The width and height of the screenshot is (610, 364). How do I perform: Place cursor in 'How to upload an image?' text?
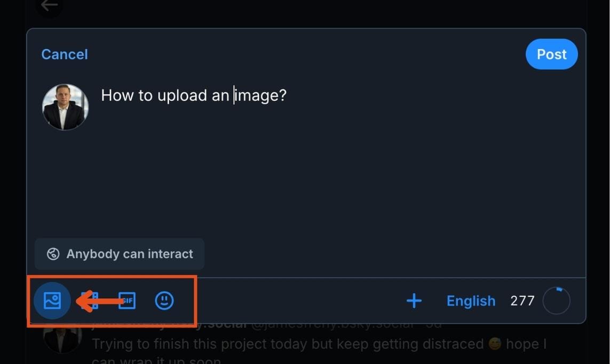pyautogui.click(x=194, y=96)
